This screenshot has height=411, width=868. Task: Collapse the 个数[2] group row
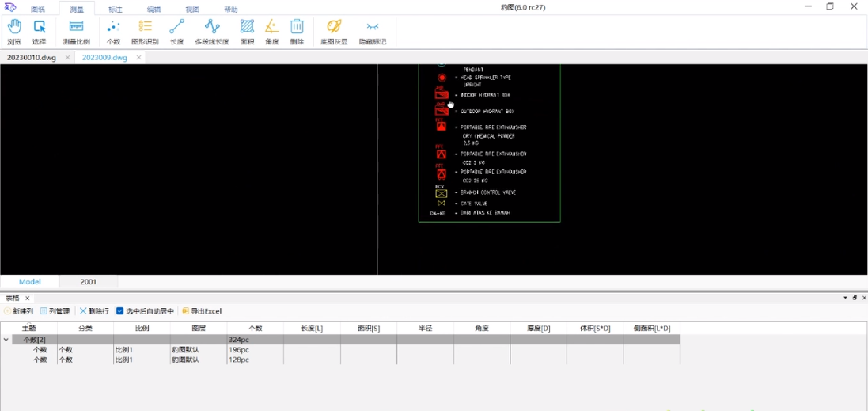coord(6,340)
